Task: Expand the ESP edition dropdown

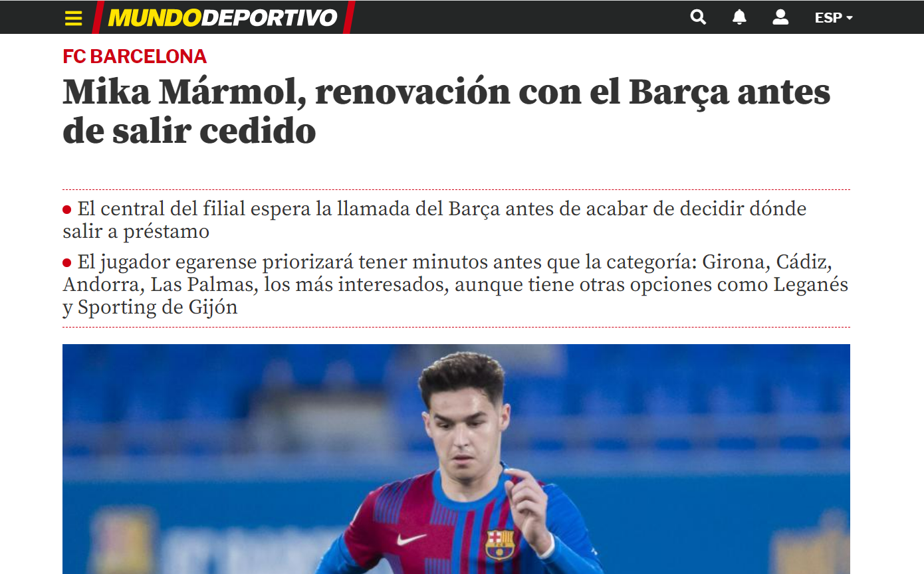Action: pos(834,18)
